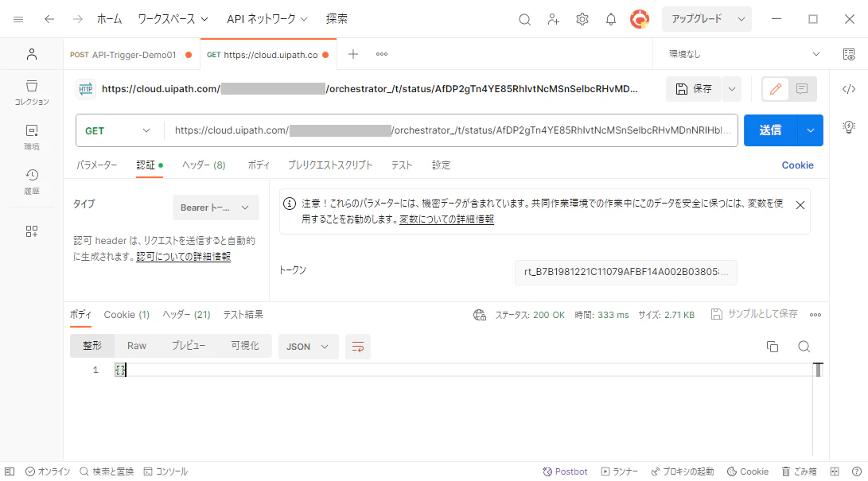
Task: Open the tab overflow options dots
Action: point(381,54)
